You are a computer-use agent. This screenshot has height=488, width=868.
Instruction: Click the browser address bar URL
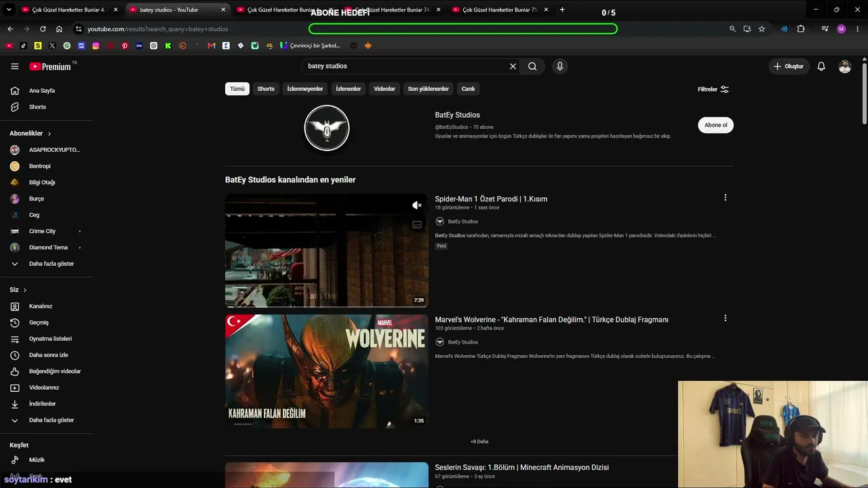[158, 29]
